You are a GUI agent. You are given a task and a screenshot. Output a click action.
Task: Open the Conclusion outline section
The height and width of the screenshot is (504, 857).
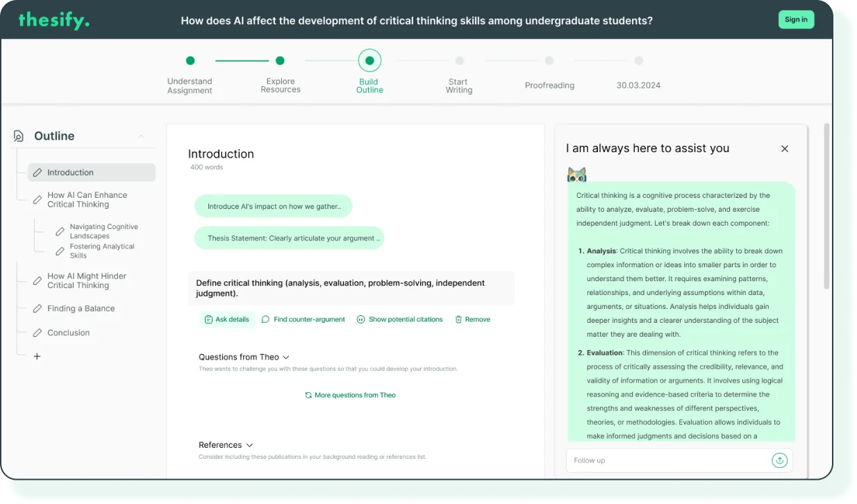coord(68,333)
